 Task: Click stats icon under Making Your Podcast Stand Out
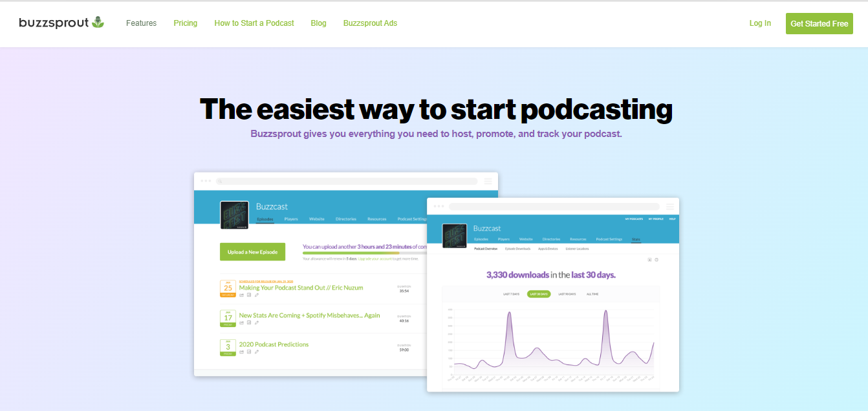click(x=249, y=295)
